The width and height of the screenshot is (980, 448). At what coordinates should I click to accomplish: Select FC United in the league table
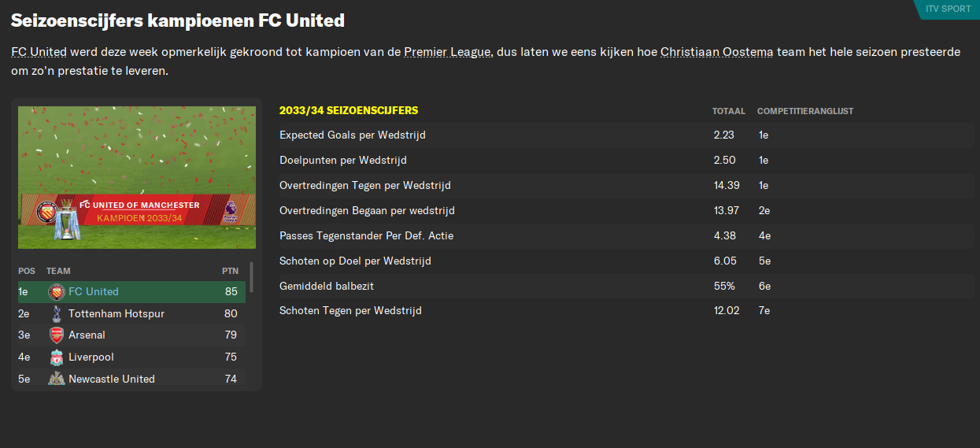coord(94,292)
